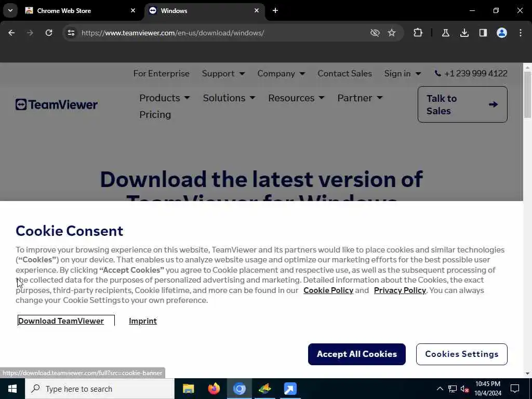The image size is (532, 399).
Task: Open Cookies Settings button
Action: coord(461,354)
